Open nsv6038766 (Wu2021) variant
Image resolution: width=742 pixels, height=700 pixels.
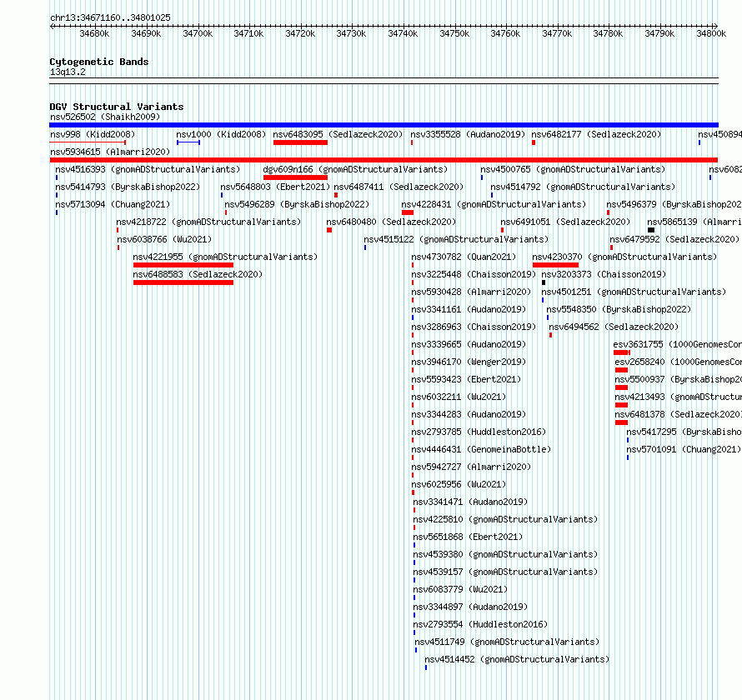pyautogui.click(x=164, y=239)
